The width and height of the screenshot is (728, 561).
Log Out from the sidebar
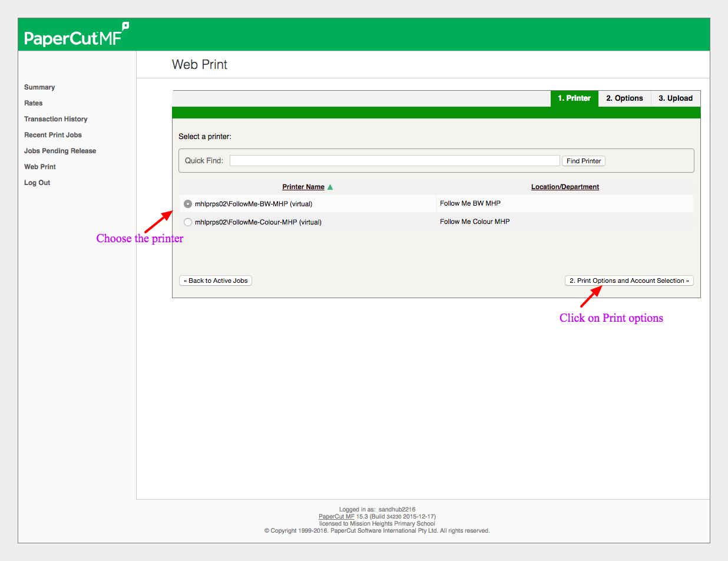click(x=37, y=183)
